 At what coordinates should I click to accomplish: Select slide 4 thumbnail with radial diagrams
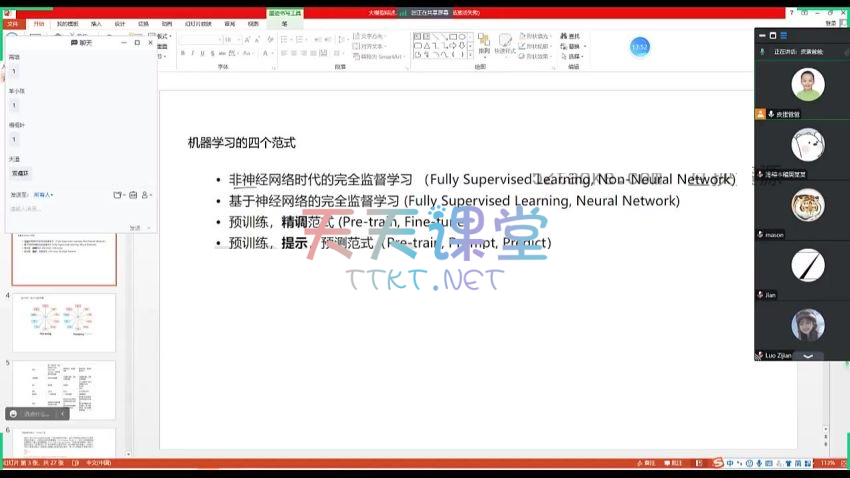click(x=64, y=322)
